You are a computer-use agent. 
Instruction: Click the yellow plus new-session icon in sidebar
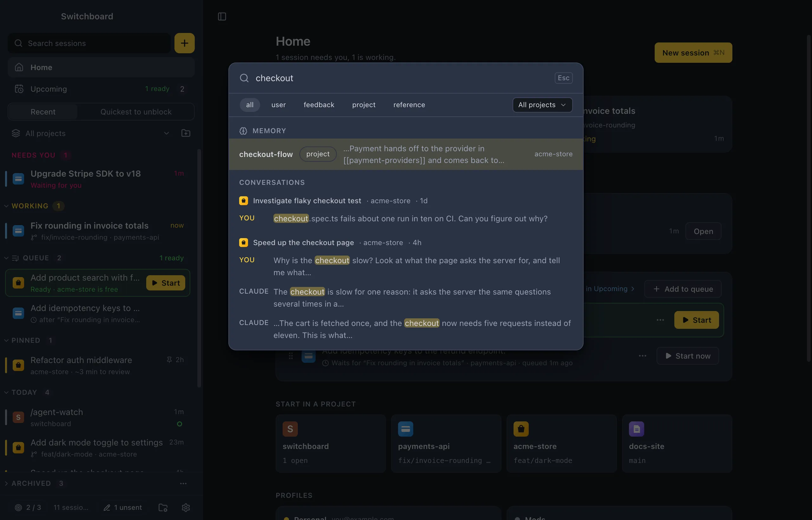point(184,43)
